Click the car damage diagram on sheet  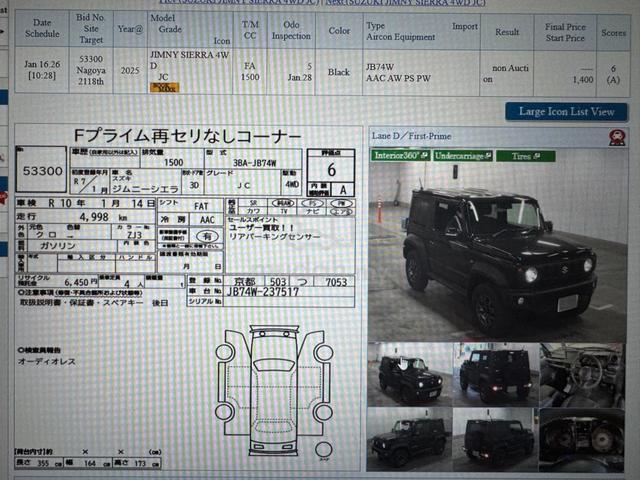point(274,392)
